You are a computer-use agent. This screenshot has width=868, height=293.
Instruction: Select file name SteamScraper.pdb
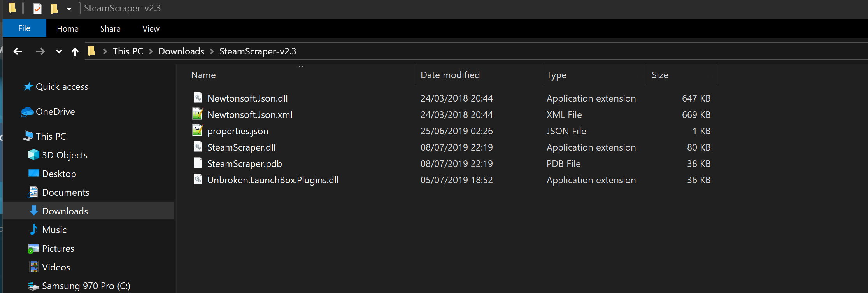point(245,163)
